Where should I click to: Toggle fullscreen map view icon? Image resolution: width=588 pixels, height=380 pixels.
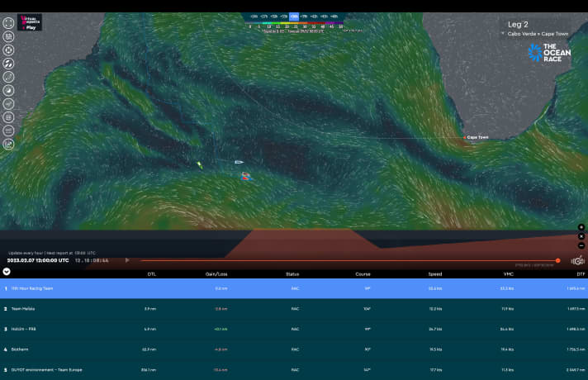pyautogui.click(x=8, y=23)
